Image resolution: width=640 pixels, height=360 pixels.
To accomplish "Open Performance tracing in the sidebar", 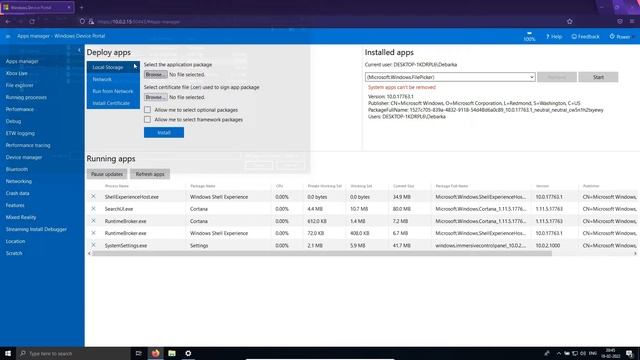I will coord(28,145).
